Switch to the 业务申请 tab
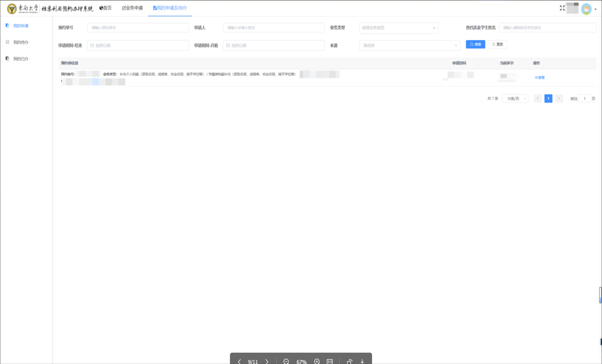 tap(132, 8)
